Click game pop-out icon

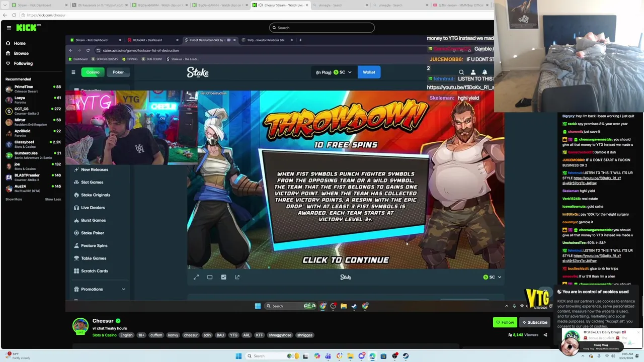(x=237, y=277)
